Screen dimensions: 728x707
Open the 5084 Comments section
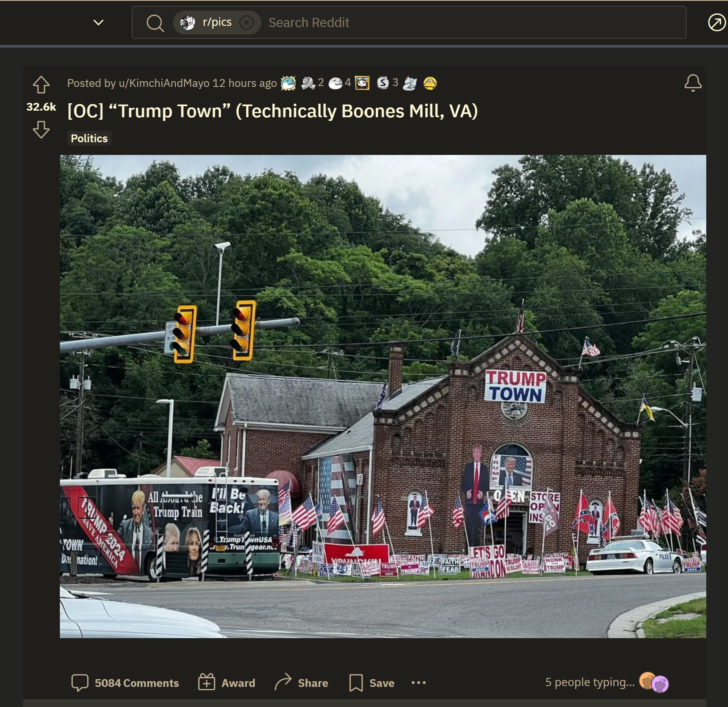(125, 683)
